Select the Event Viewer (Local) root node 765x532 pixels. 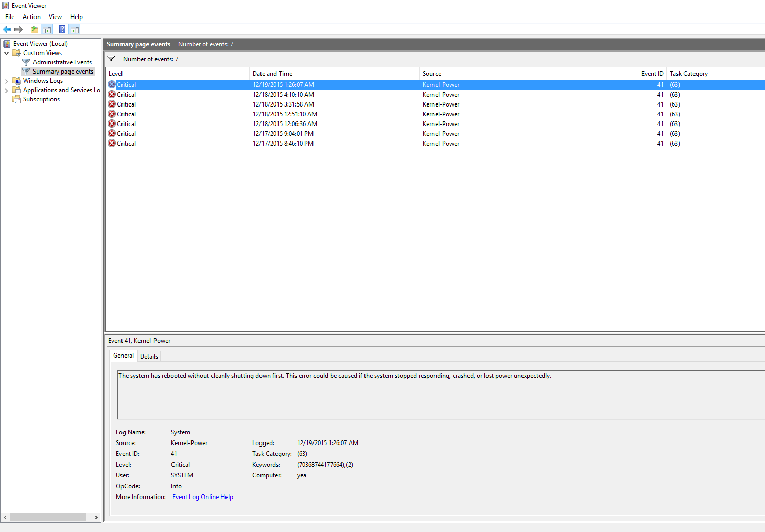(41, 44)
